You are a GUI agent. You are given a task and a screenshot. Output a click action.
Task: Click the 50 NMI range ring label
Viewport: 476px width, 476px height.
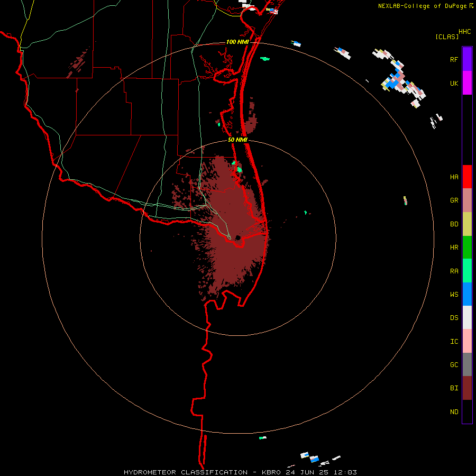pyautogui.click(x=237, y=140)
